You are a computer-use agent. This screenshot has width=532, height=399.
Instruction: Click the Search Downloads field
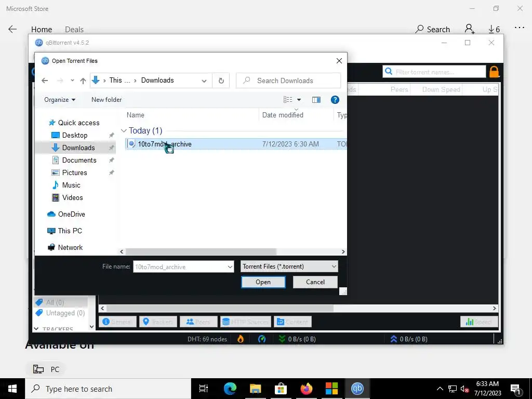(288, 81)
